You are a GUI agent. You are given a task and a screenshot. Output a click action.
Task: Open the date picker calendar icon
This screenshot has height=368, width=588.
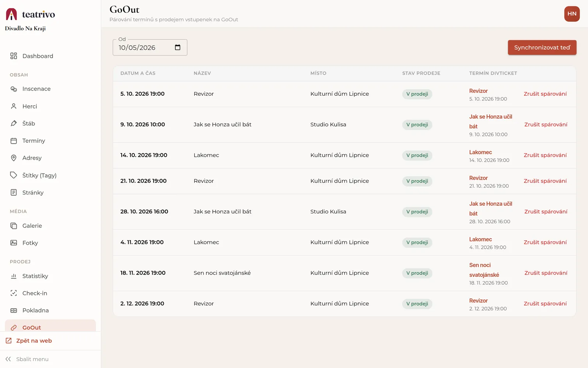tap(178, 47)
